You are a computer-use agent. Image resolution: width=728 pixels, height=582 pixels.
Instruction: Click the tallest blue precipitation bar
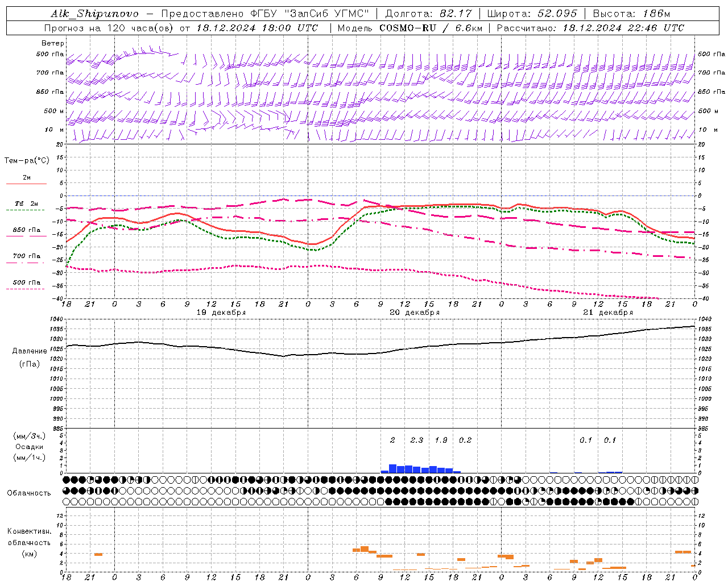coord(392,469)
